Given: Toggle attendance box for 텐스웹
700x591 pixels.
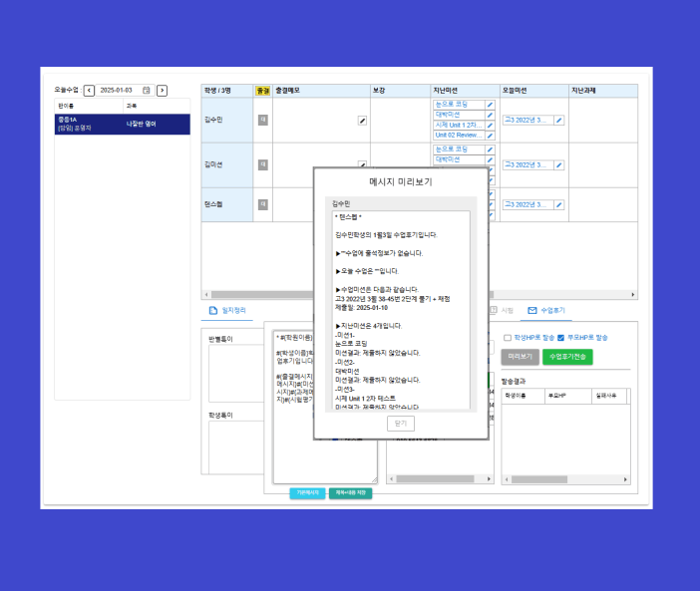Looking at the screenshot, I should pos(263,204).
